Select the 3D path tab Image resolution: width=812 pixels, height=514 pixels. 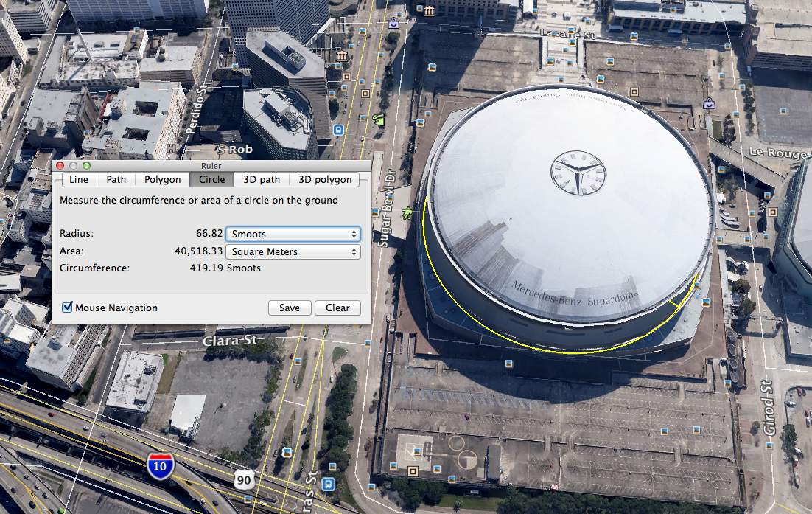click(262, 179)
